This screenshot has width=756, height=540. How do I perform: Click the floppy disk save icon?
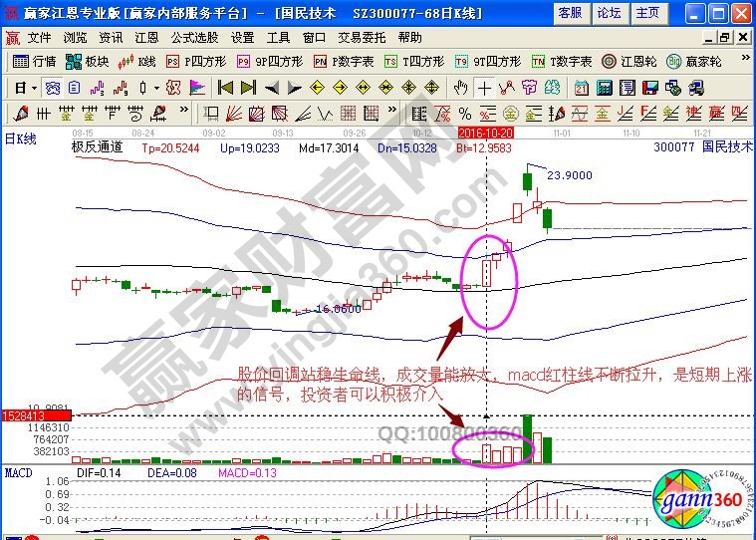650,88
